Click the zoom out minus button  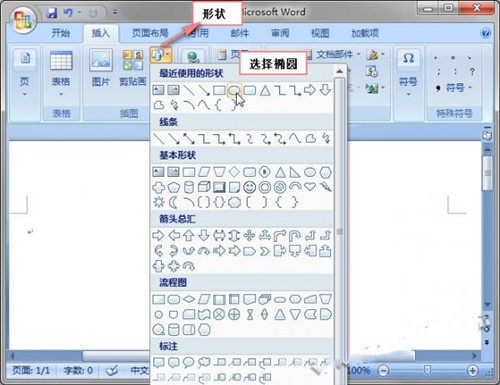coord(384,370)
